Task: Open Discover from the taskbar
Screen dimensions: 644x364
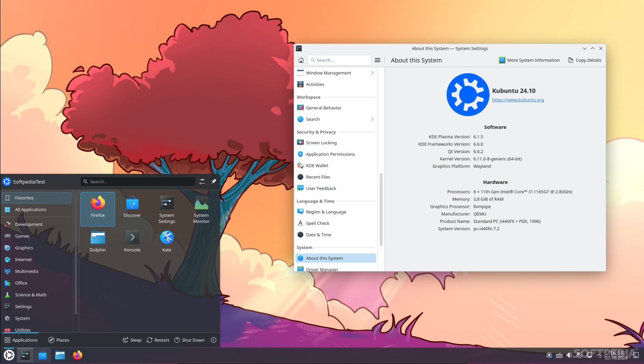Action: click(42, 355)
